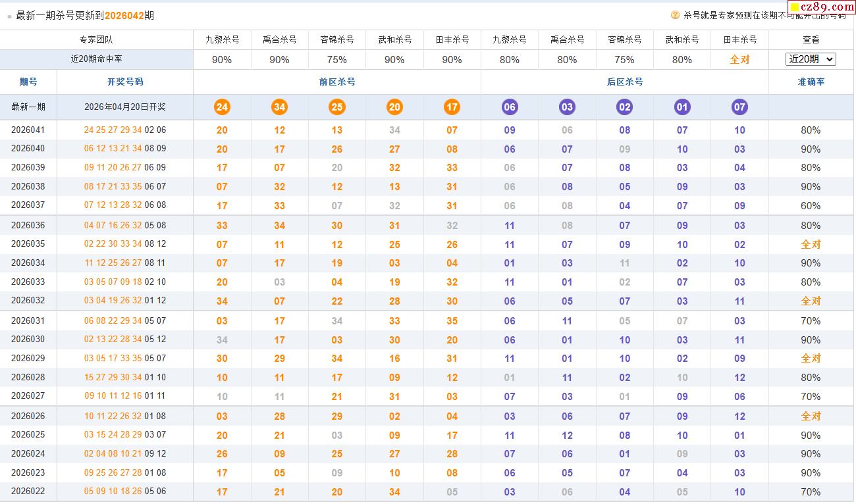This screenshot has height=504, width=856.
Task: Click the 前区杀号 column header
Action: 337,82
